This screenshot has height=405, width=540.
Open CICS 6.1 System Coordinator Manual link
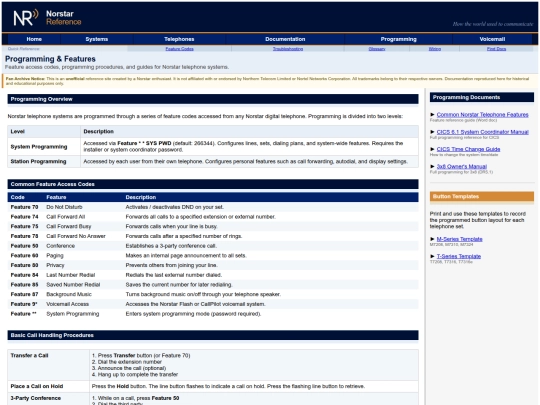coord(482,132)
